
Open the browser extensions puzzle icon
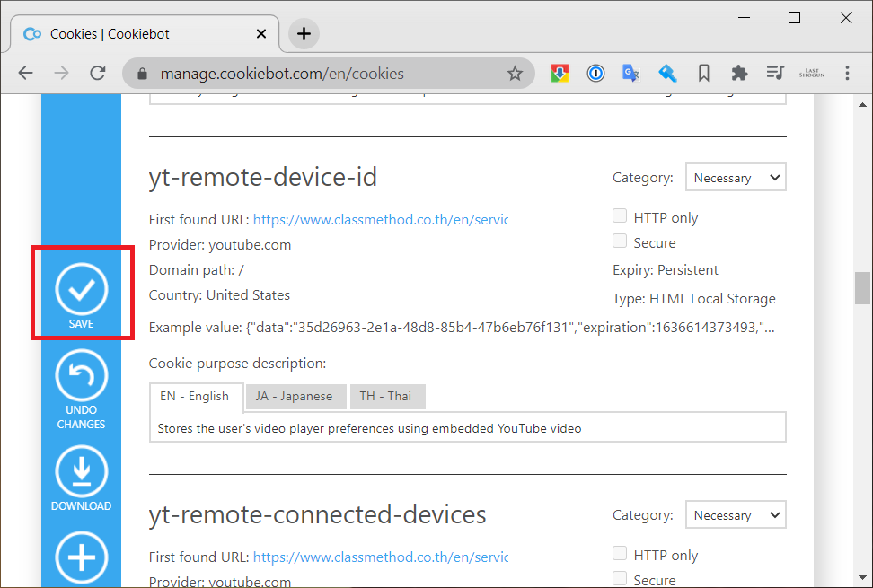pos(739,73)
